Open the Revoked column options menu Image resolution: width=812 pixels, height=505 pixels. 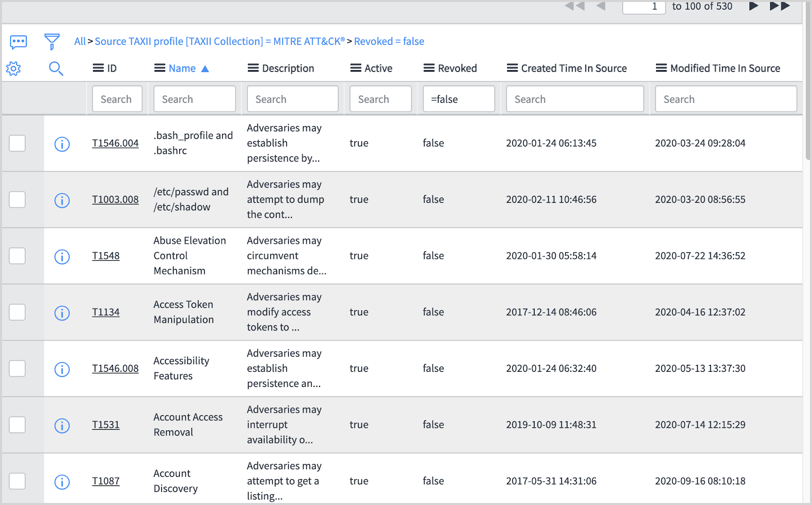coord(429,68)
